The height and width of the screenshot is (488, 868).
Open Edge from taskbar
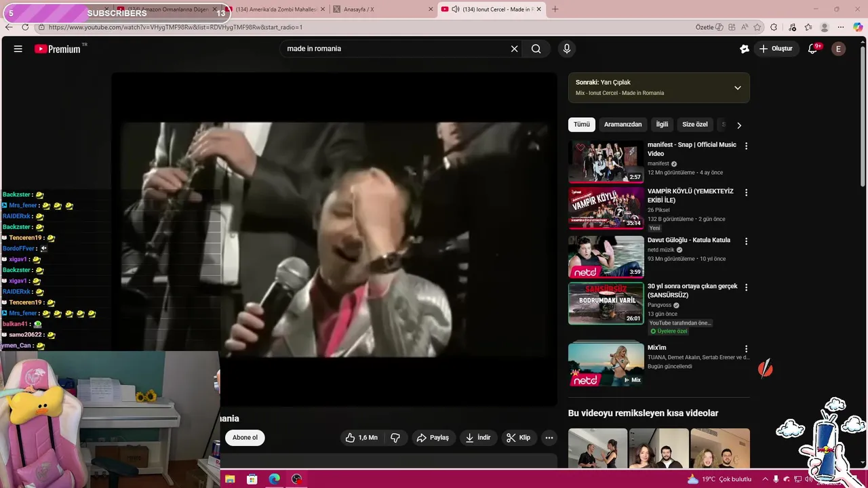coord(274,479)
